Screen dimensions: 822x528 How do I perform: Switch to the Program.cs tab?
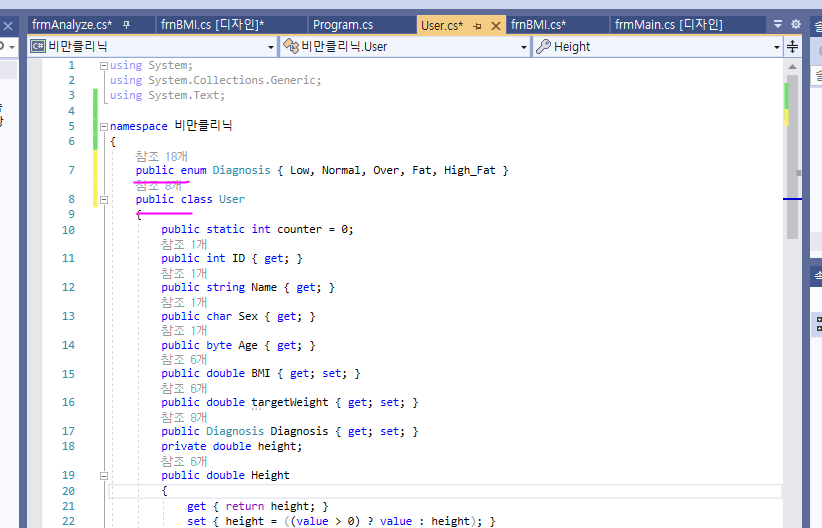click(x=343, y=25)
